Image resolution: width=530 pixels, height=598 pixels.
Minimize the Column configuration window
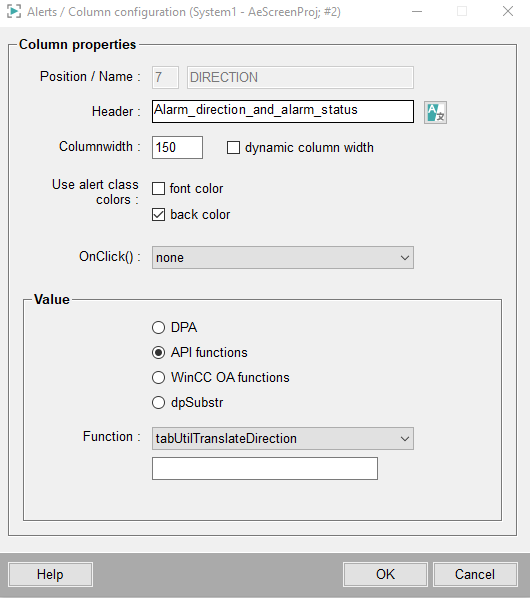click(x=417, y=11)
